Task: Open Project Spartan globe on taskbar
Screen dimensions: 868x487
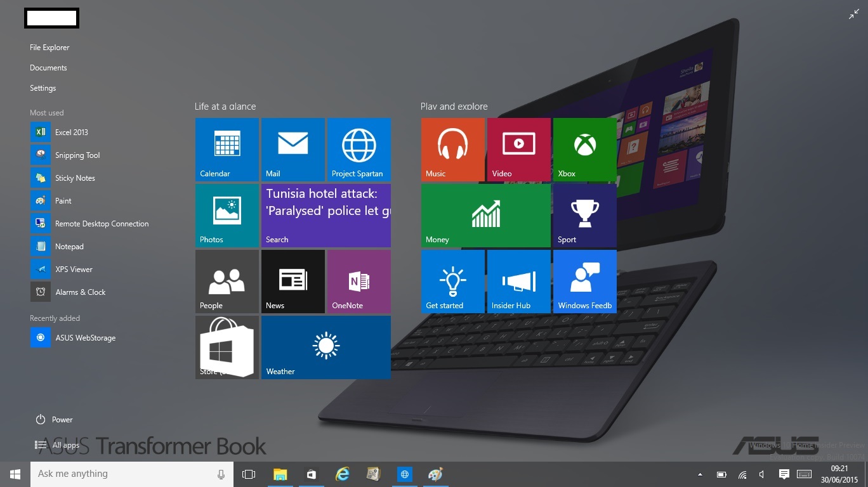Action: (x=404, y=474)
